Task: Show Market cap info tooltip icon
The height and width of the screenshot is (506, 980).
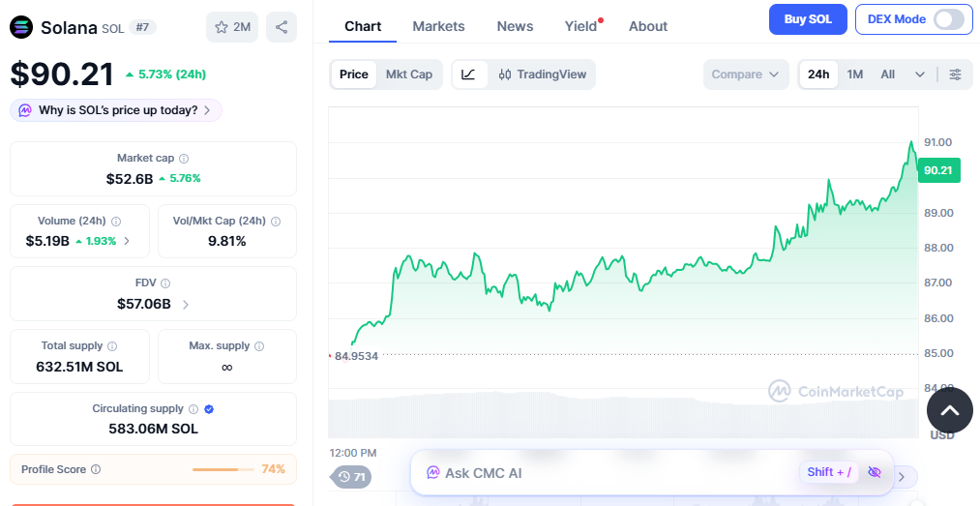Action: (184, 159)
